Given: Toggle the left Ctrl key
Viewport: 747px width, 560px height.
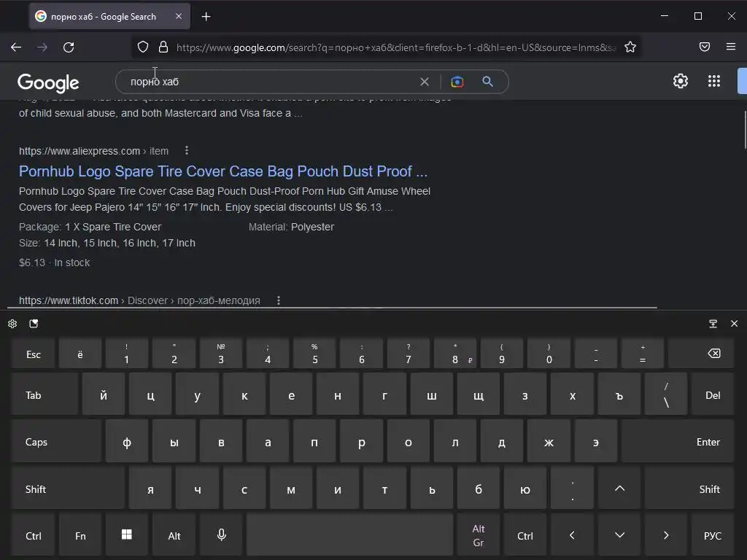Looking at the screenshot, I should tap(34, 534).
